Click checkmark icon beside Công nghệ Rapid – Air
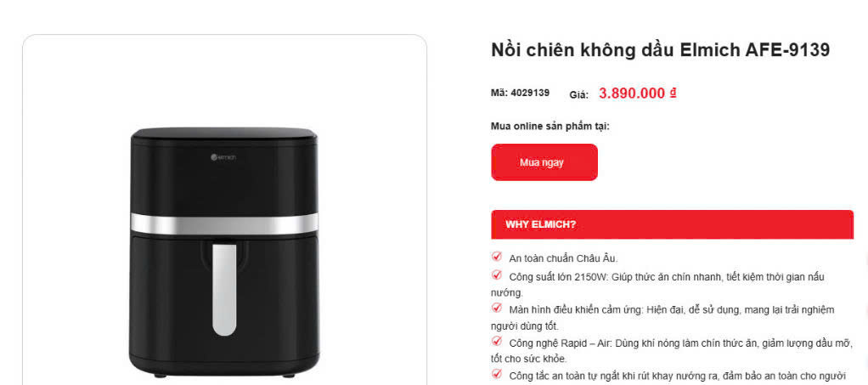This screenshot has height=385, width=868. tap(497, 341)
